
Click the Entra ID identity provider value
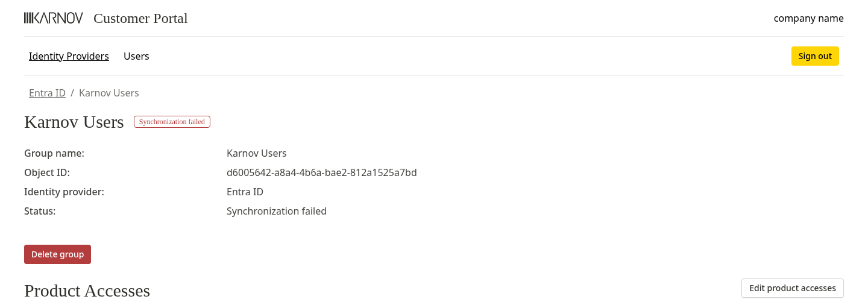click(x=245, y=192)
